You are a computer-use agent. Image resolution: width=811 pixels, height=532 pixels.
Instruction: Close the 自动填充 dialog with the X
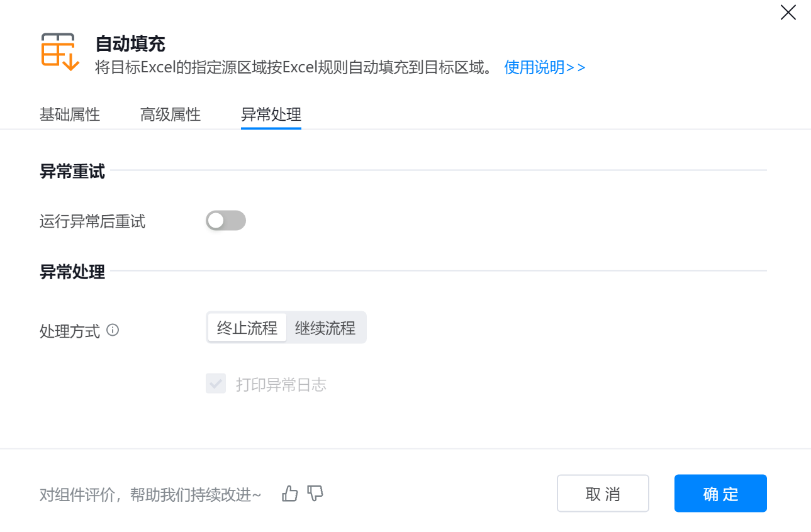click(788, 13)
